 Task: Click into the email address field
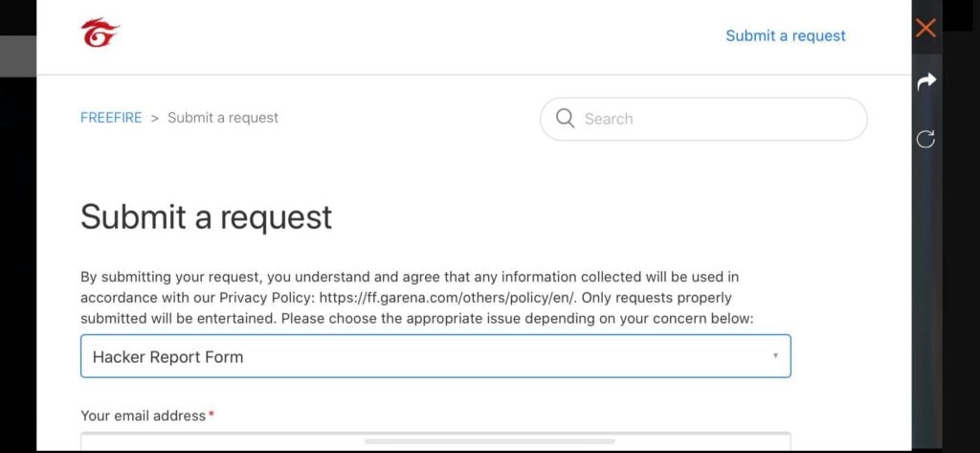pos(435,442)
